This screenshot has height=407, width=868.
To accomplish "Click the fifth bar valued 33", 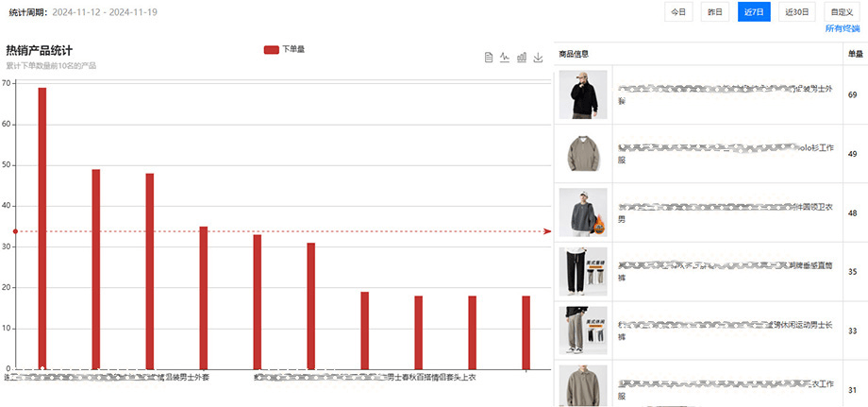I will [258, 302].
